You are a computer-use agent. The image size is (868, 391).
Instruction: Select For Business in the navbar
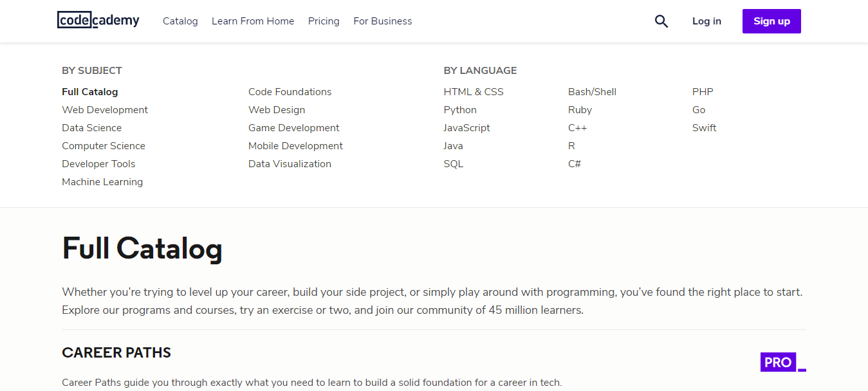click(382, 21)
